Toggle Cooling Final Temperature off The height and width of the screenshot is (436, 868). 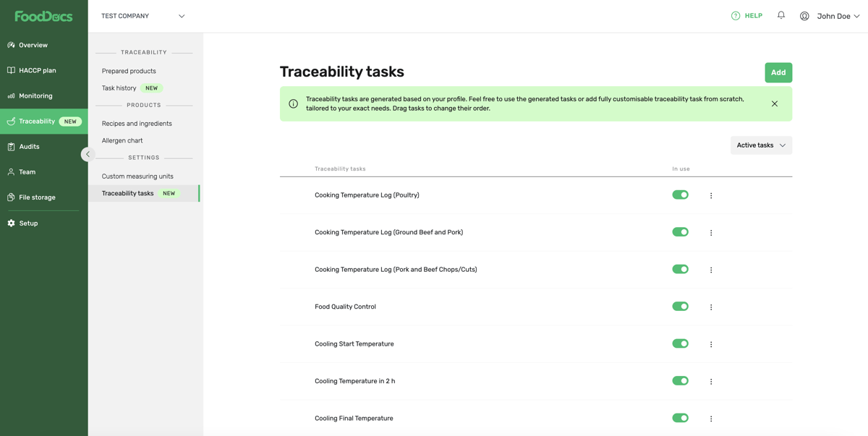click(x=680, y=417)
